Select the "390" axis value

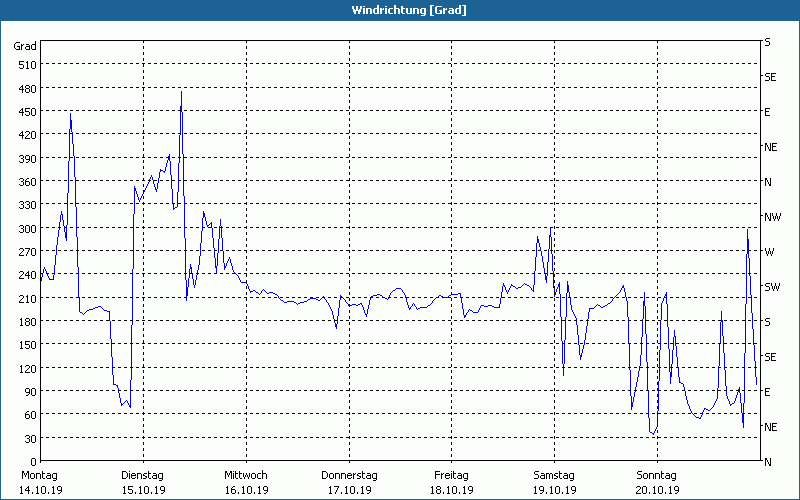point(27,159)
